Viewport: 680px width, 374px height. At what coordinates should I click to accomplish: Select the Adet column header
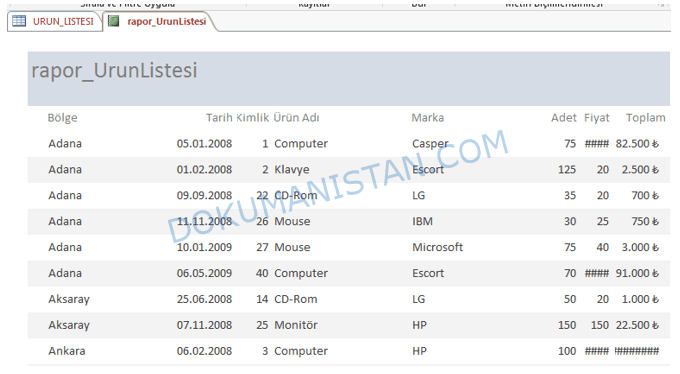[564, 118]
